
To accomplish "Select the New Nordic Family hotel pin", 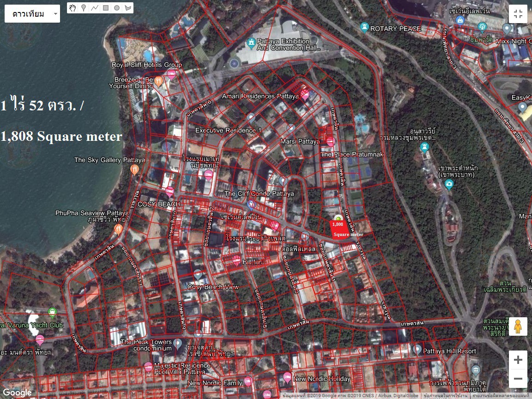I will (x=248, y=381).
